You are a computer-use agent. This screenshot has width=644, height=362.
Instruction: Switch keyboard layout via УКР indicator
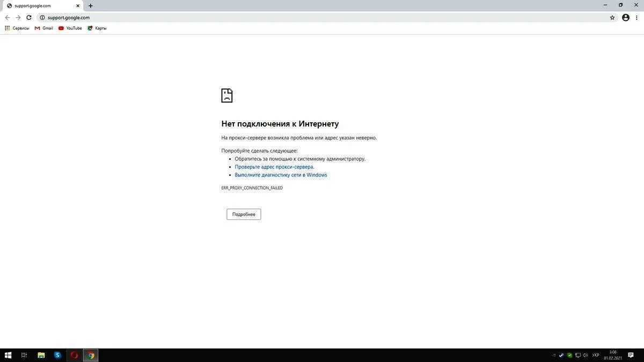(x=595, y=355)
